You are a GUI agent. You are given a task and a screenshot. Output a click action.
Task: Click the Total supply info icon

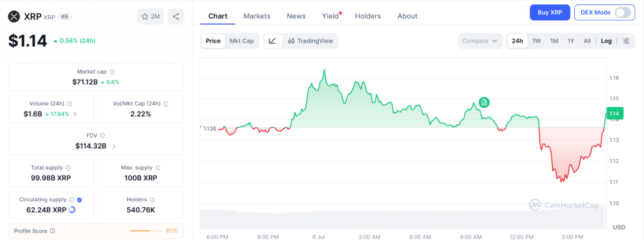pyautogui.click(x=68, y=168)
